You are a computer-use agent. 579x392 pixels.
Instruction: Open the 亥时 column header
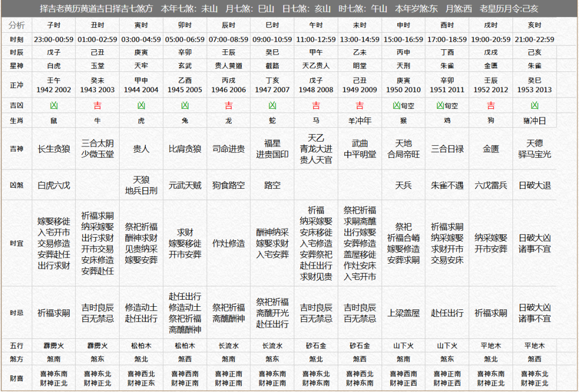tap(535, 25)
